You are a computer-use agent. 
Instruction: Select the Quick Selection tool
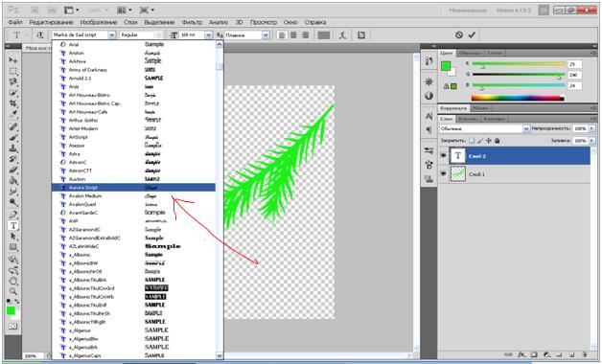coord(13,93)
